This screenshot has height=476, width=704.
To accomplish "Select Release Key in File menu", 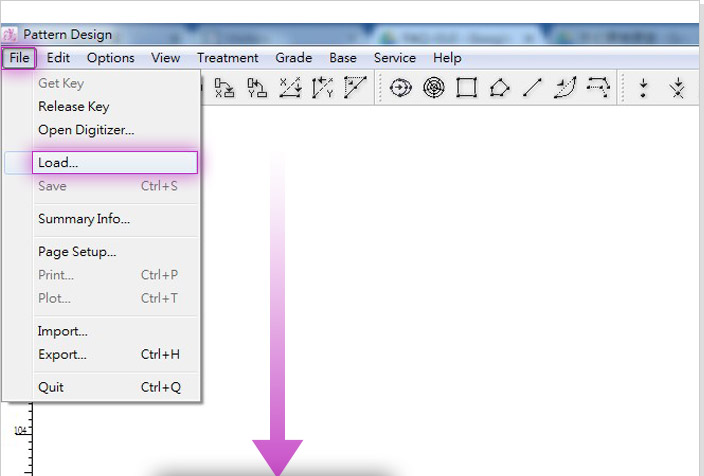I will click(73, 106).
